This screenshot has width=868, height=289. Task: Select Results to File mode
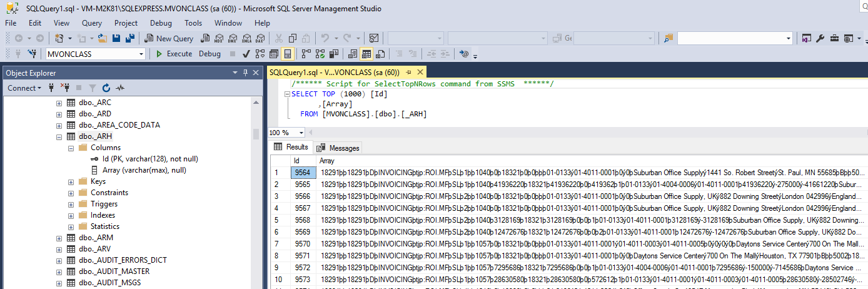pos(381,54)
